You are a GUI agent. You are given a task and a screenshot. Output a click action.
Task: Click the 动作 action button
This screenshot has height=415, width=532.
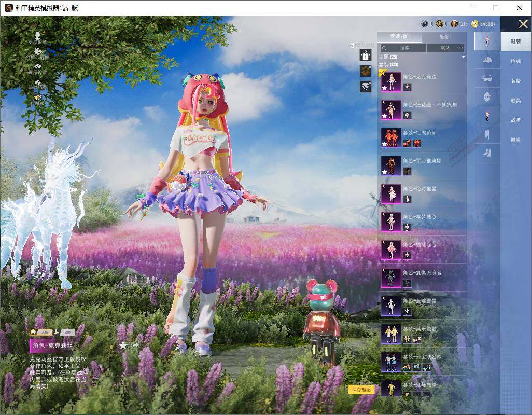point(64,332)
